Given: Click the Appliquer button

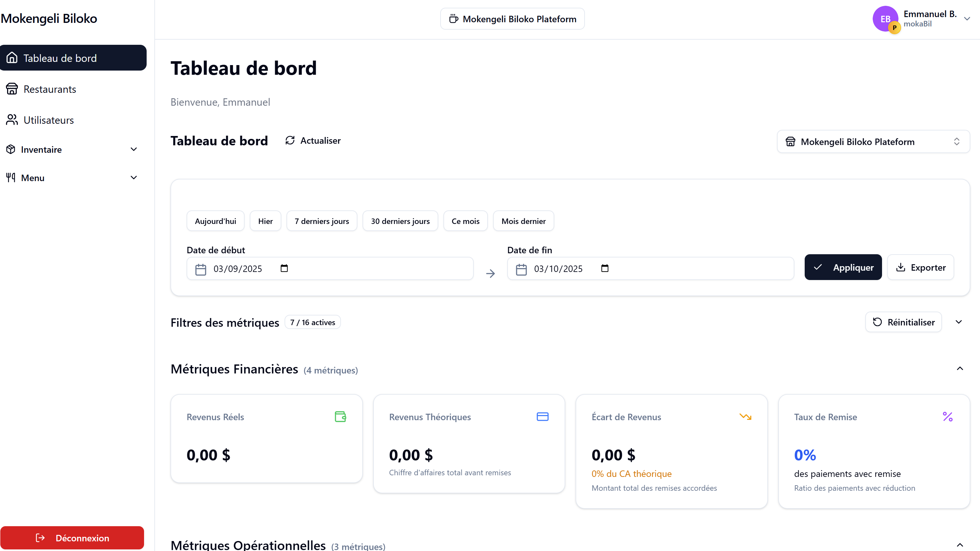Looking at the screenshot, I should [x=843, y=267].
